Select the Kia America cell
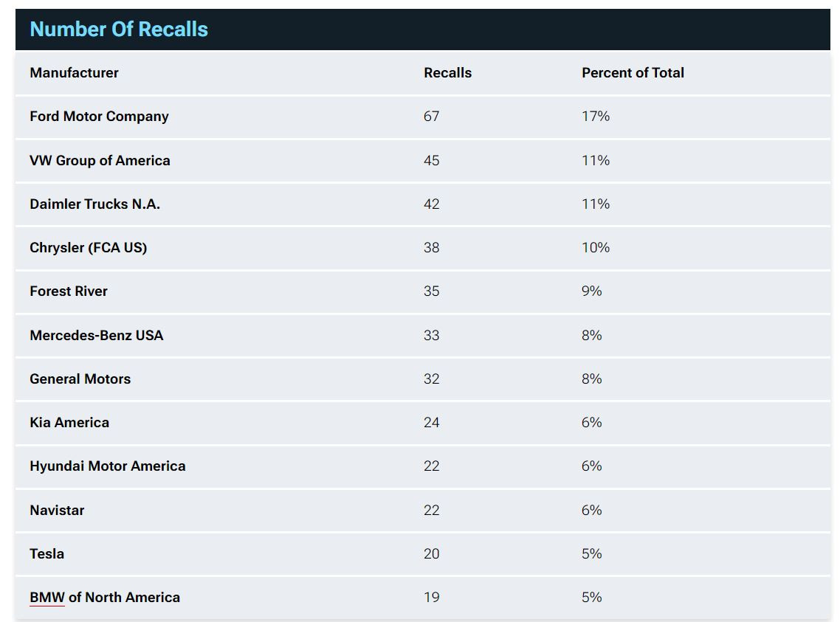This screenshot has height=622, width=840. click(x=69, y=423)
